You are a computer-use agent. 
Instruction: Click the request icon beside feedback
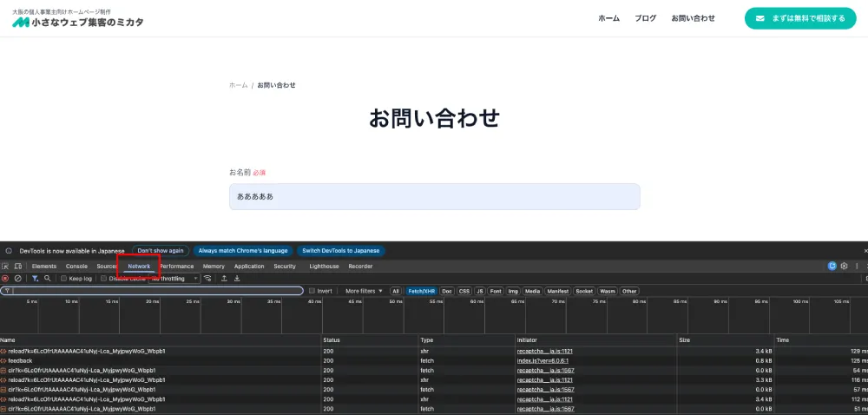[3, 361]
